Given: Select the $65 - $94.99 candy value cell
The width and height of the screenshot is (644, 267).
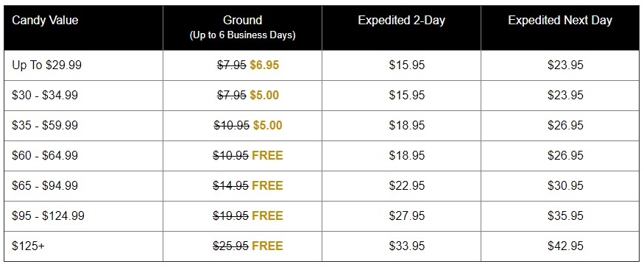Looking at the screenshot, I should [x=45, y=185].
